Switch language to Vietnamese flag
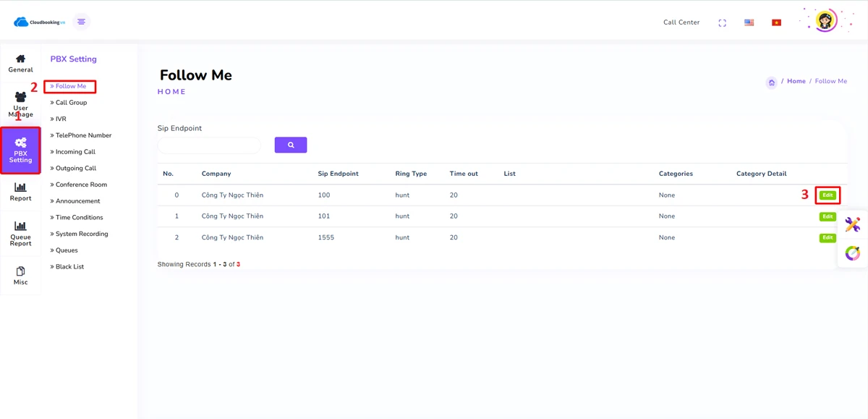 pyautogui.click(x=776, y=22)
